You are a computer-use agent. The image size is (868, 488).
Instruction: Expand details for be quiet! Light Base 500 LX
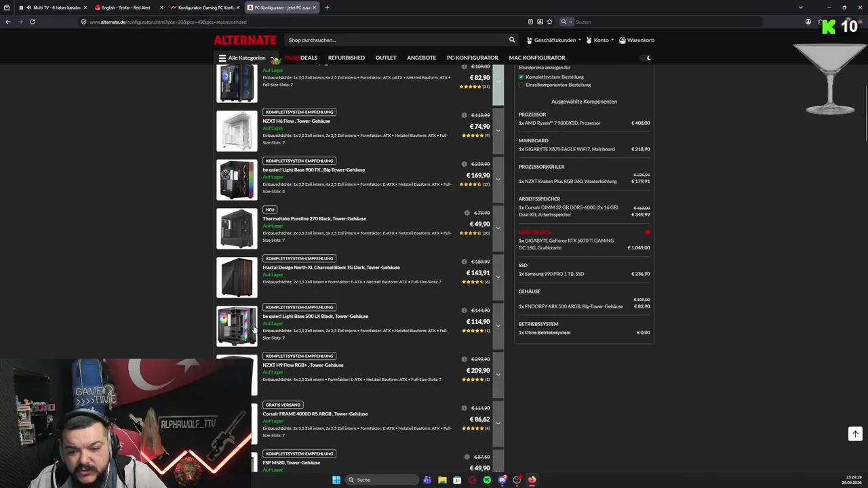[x=498, y=326]
